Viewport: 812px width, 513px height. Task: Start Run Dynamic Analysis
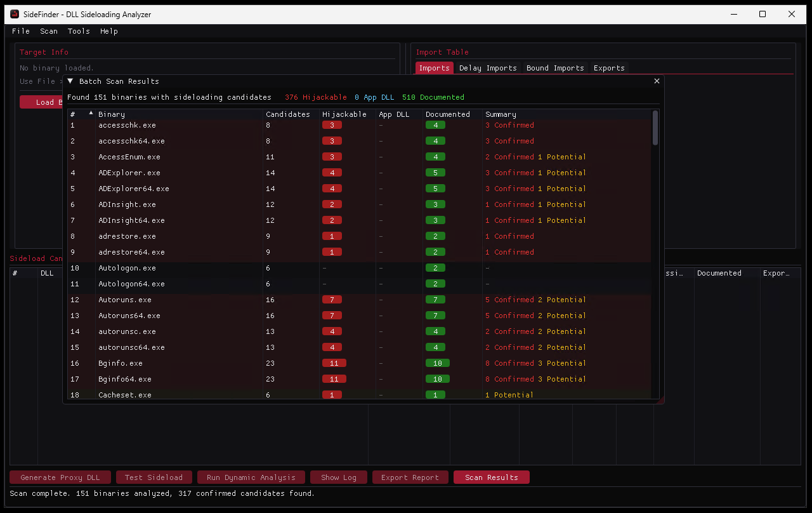click(x=251, y=477)
